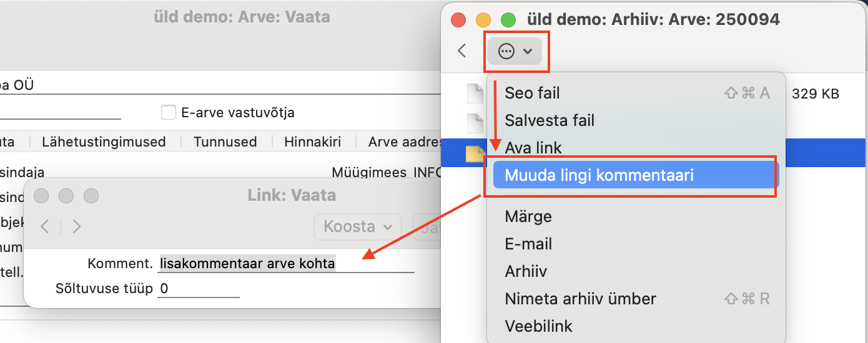Image resolution: width=868 pixels, height=343 pixels.
Task: Select E-mail menu option
Action: (528, 244)
